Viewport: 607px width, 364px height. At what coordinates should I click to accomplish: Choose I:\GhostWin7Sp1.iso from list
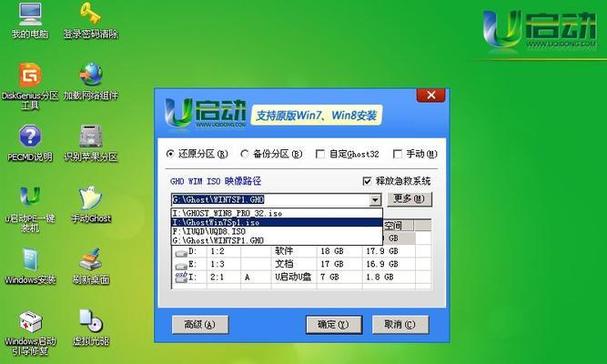277,223
